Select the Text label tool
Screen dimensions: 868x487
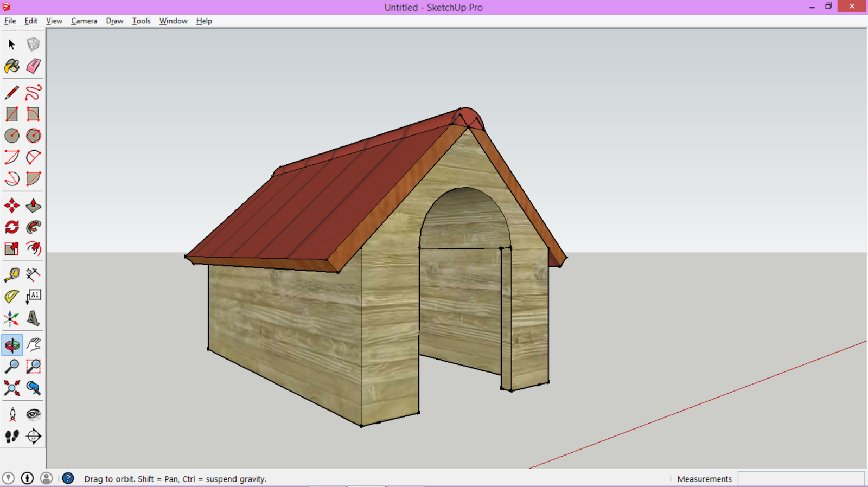[33, 297]
